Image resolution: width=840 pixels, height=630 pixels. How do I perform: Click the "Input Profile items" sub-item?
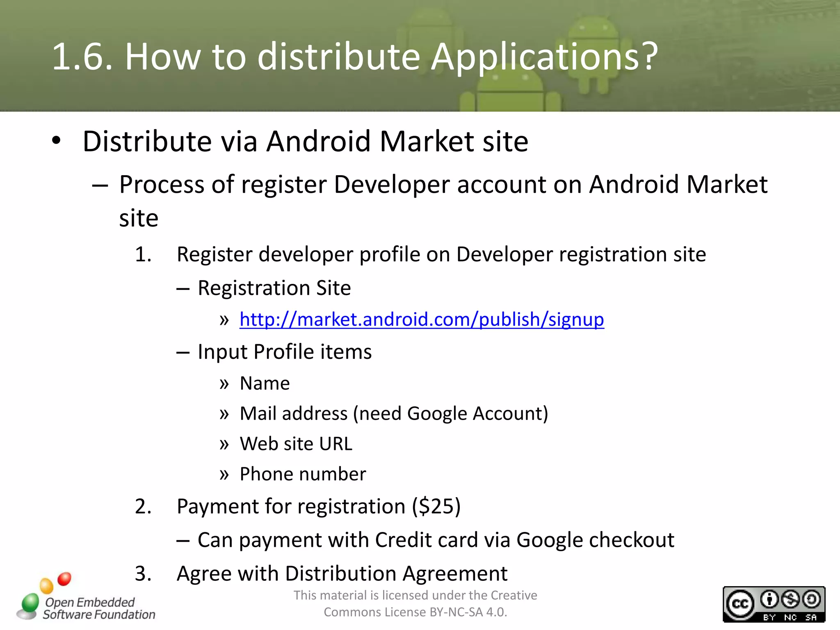pyautogui.click(x=285, y=352)
